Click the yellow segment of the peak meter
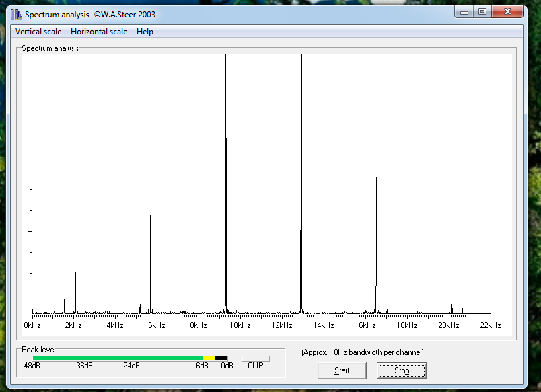 pos(209,358)
